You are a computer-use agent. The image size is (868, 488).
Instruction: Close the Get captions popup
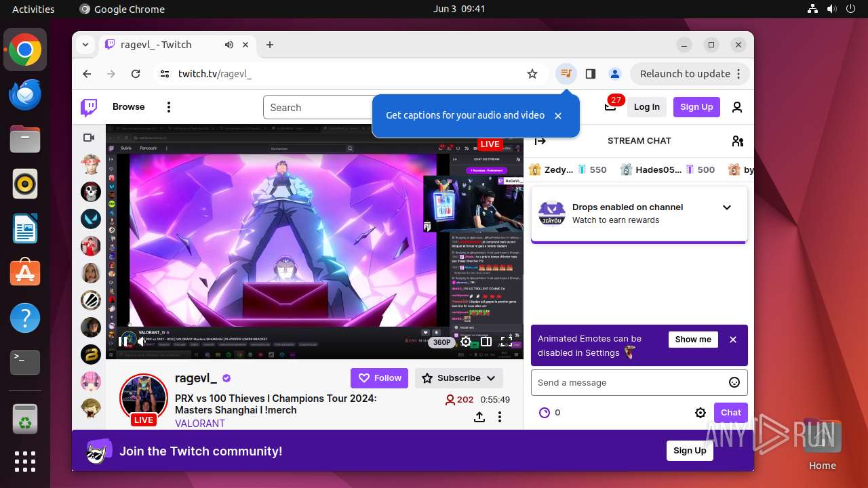pos(558,116)
